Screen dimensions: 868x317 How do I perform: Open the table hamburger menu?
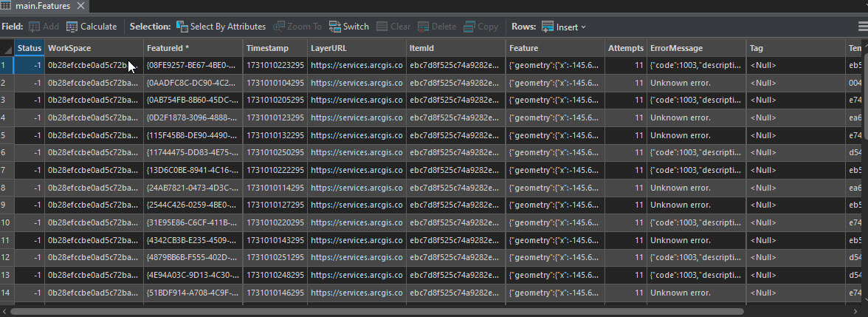pyautogui.click(x=862, y=27)
